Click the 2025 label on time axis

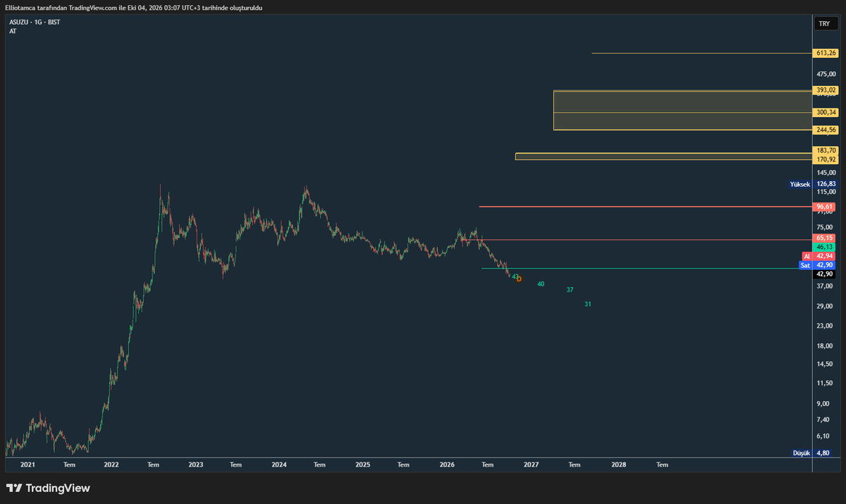tap(363, 465)
